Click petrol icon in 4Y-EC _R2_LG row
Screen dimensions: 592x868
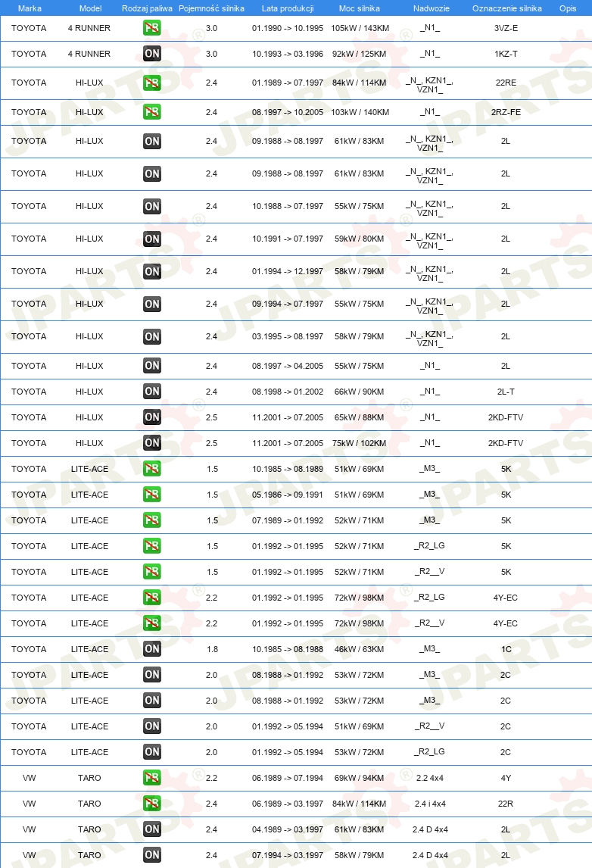(151, 598)
